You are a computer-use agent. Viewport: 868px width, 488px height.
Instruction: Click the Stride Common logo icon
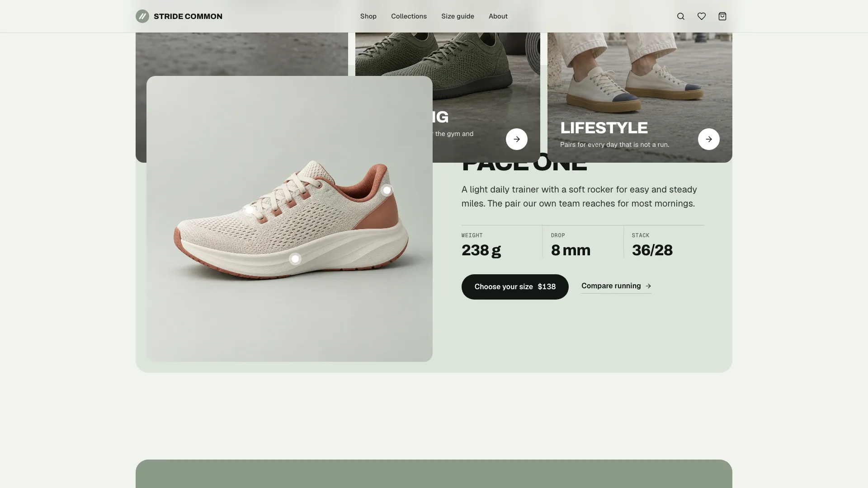[x=142, y=16]
